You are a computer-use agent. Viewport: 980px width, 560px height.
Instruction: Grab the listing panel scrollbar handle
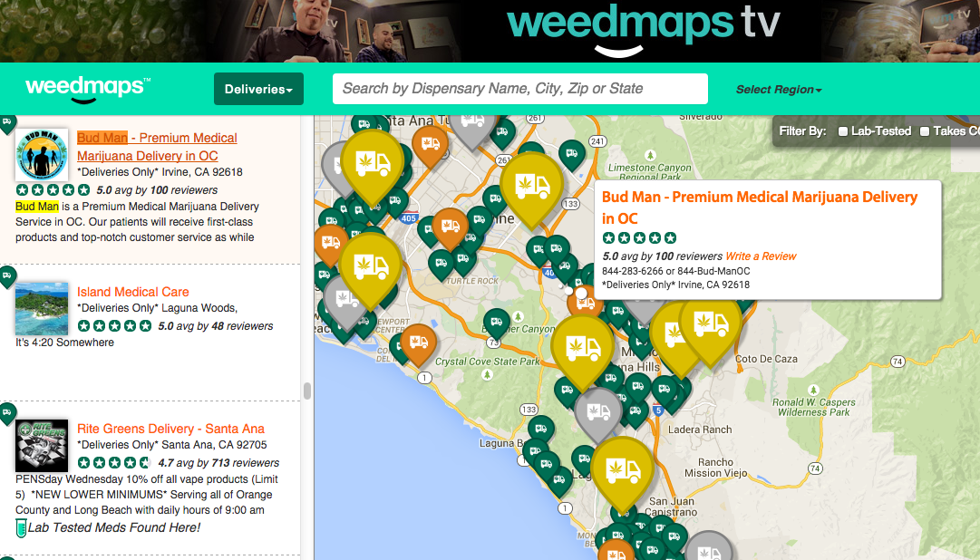[307, 391]
